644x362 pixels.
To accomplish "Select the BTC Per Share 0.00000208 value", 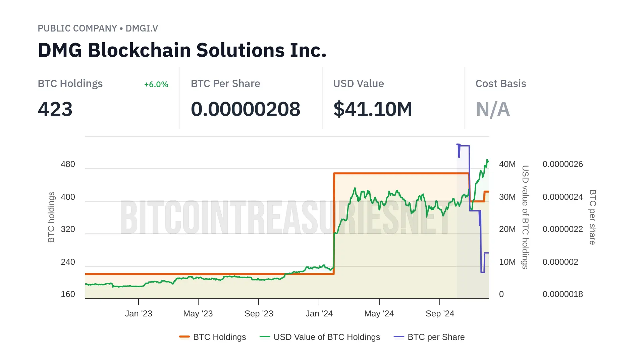I will point(246,109).
